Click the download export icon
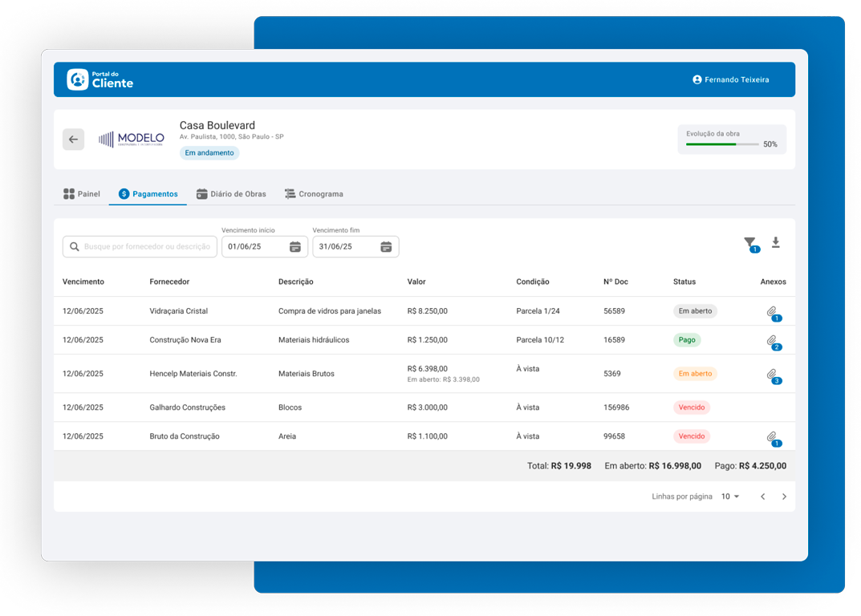Viewport: 861px width, 616px height. 776,242
